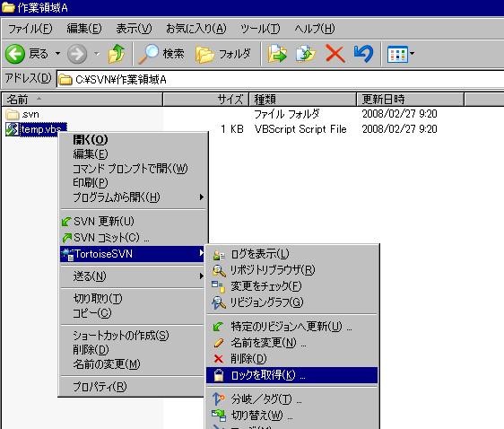This screenshot has width=504, height=429.
Task: Expand the 送る(N) submenu
Action: [x=133, y=276]
